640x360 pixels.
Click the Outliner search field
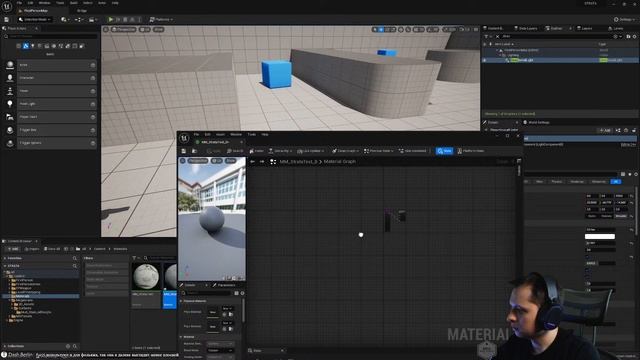[555, 36]
